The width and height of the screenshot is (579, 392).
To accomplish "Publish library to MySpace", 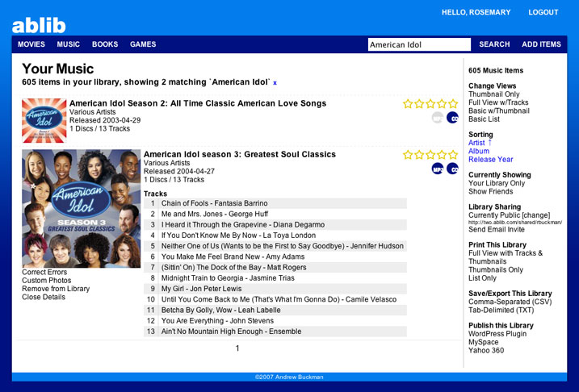I will [484, 342].
